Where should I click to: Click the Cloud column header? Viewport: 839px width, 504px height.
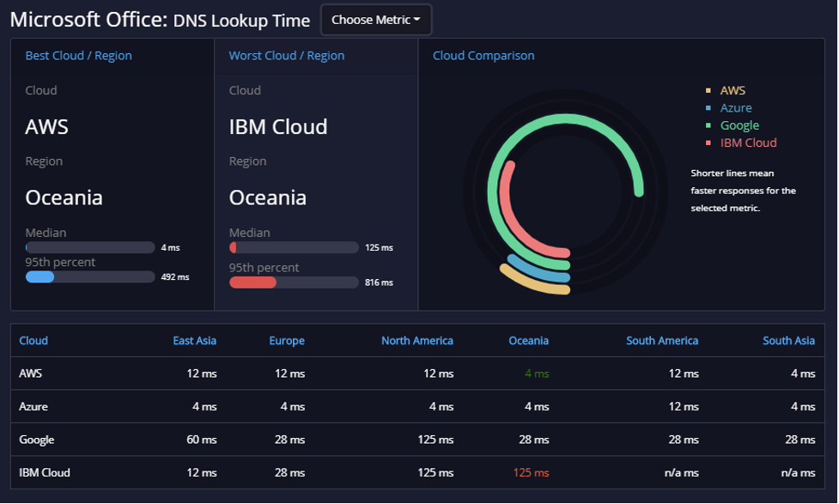click(33, 341)
